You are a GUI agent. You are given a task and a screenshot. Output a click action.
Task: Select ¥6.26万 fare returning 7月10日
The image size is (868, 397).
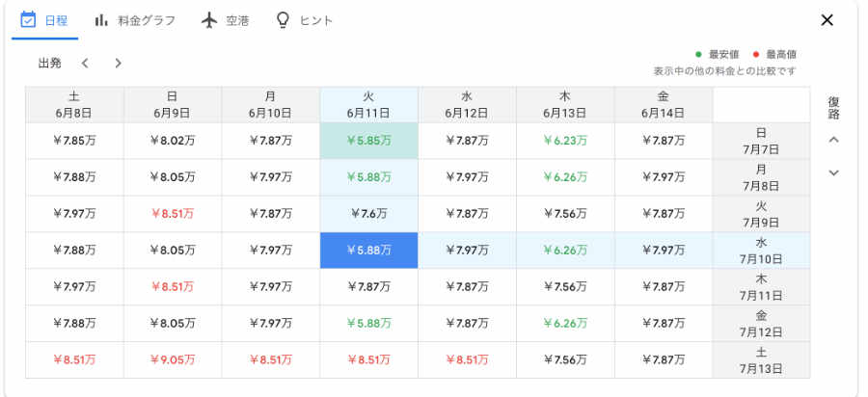click(x=565, y=251)
